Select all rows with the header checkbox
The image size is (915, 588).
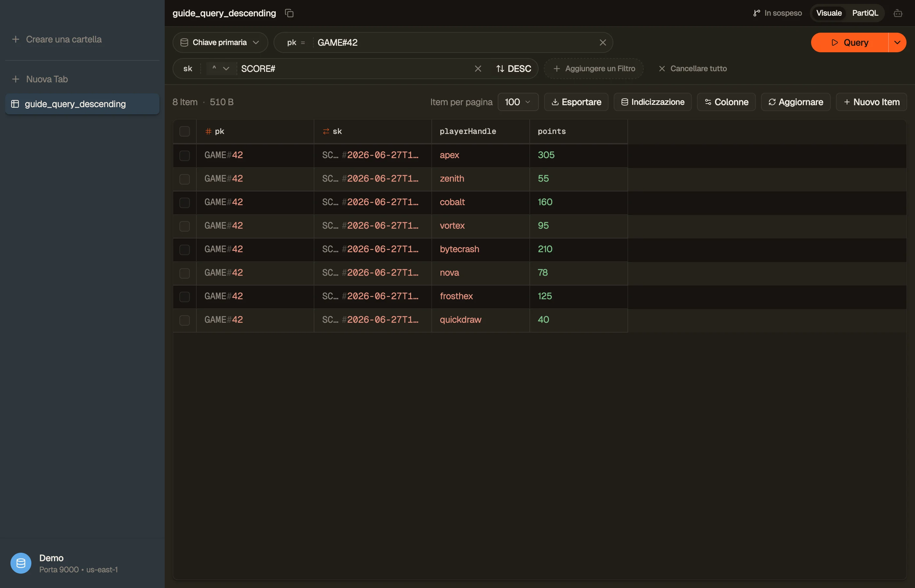tap(184, 131)
